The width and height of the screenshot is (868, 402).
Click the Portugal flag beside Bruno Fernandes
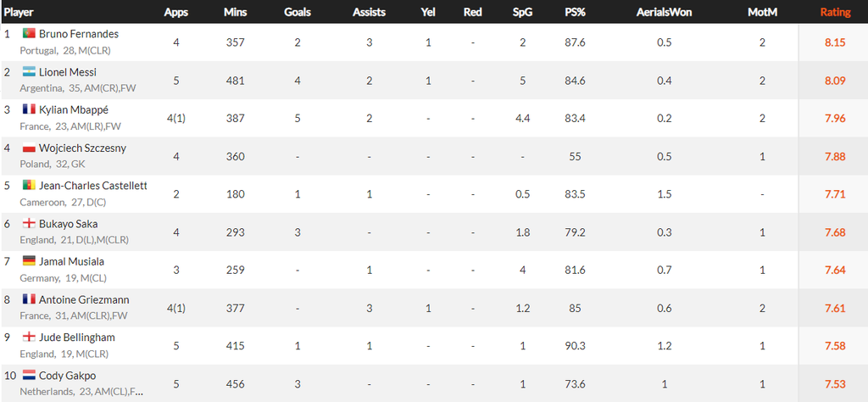click(x=28, y=34)
